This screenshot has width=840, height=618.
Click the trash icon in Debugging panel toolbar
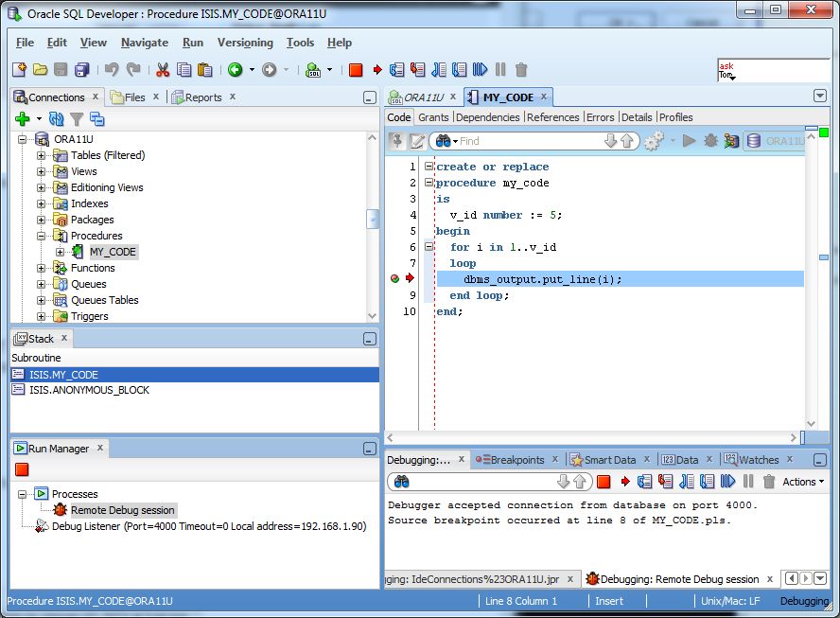769,482
